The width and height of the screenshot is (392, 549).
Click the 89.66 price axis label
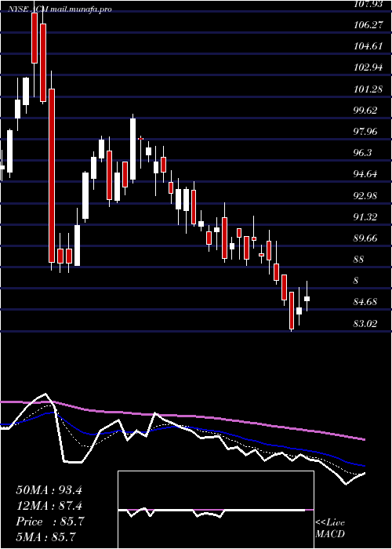366,238
